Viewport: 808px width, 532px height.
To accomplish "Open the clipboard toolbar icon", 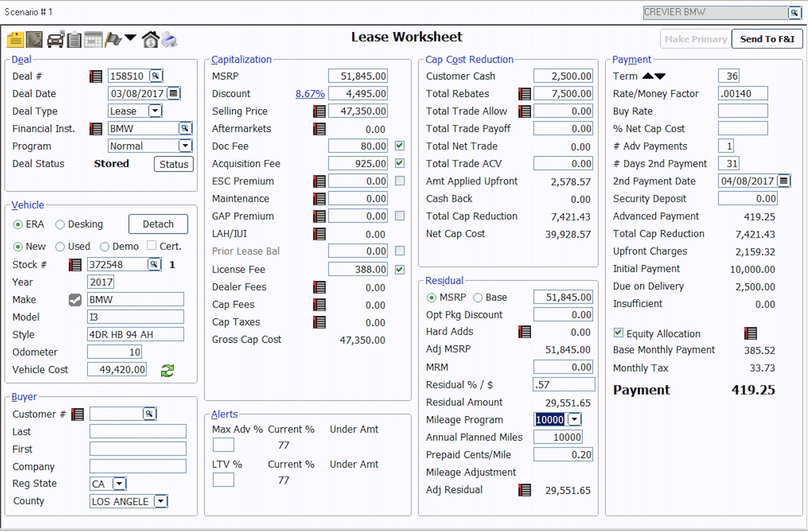I will tap(74, 40).
